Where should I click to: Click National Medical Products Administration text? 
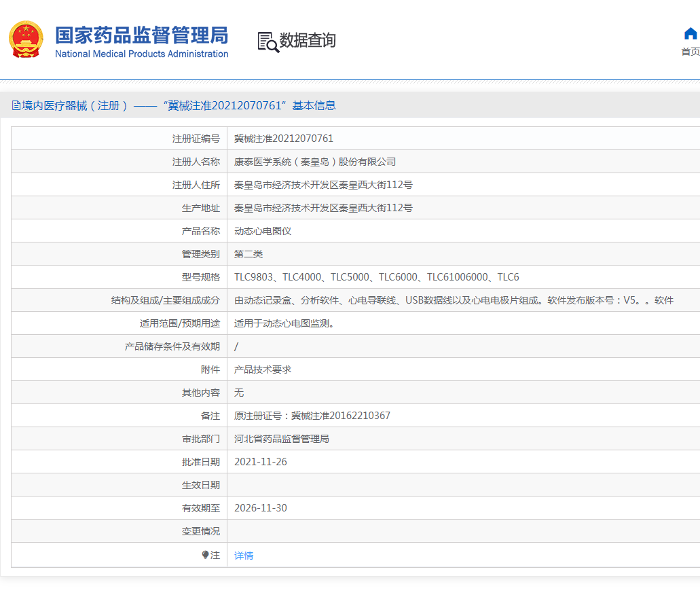point(141,54)
